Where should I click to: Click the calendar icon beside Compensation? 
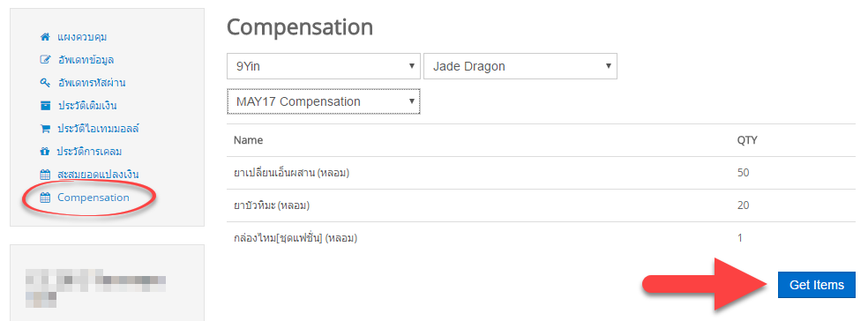tap(45, 198)
